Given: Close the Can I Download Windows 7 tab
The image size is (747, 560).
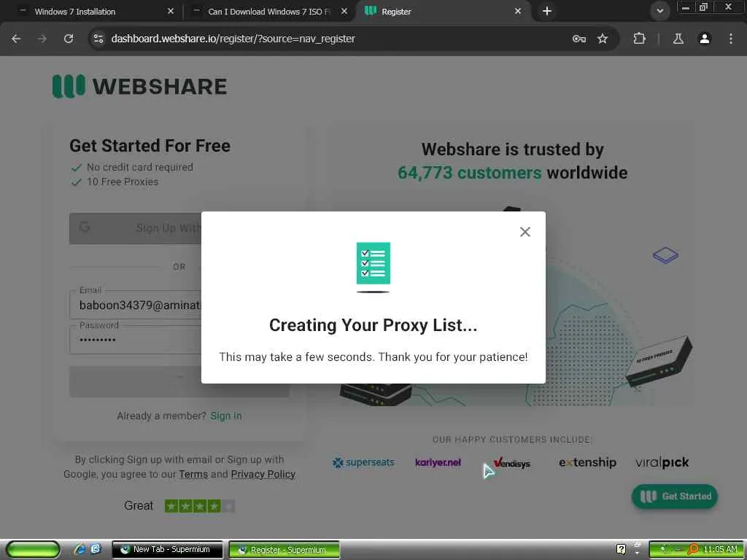Looking at the screenshot, I should coord(344,11).
